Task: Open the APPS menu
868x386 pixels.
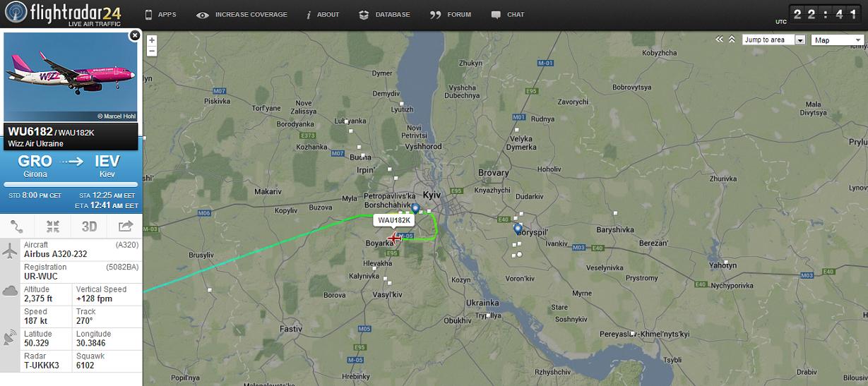Action: (x=160, y=15)
